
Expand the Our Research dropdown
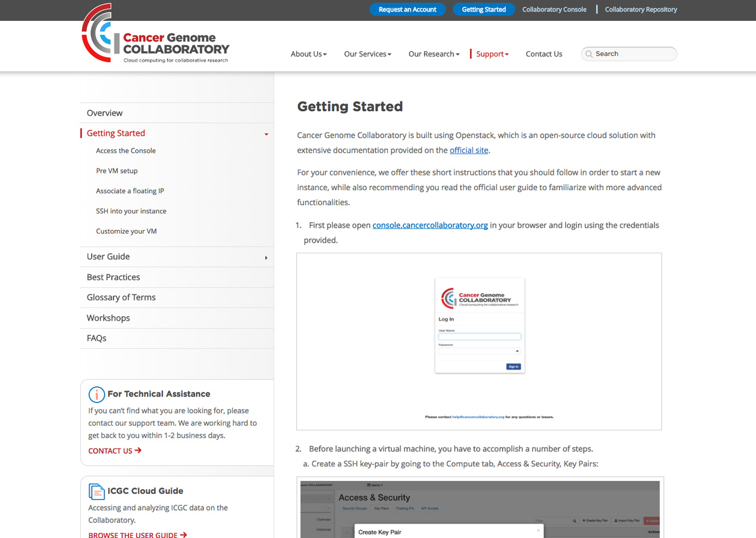point(434,54)
